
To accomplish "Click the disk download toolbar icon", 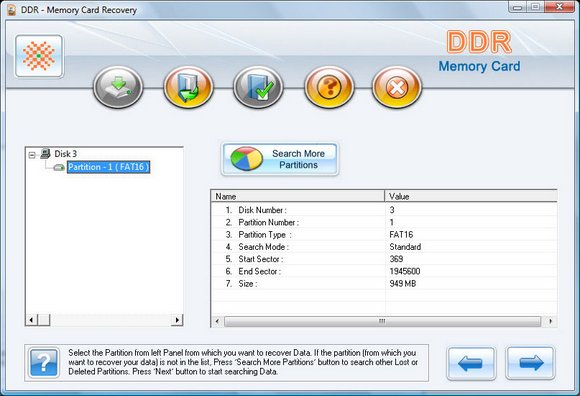I will (x=118, y=87).
